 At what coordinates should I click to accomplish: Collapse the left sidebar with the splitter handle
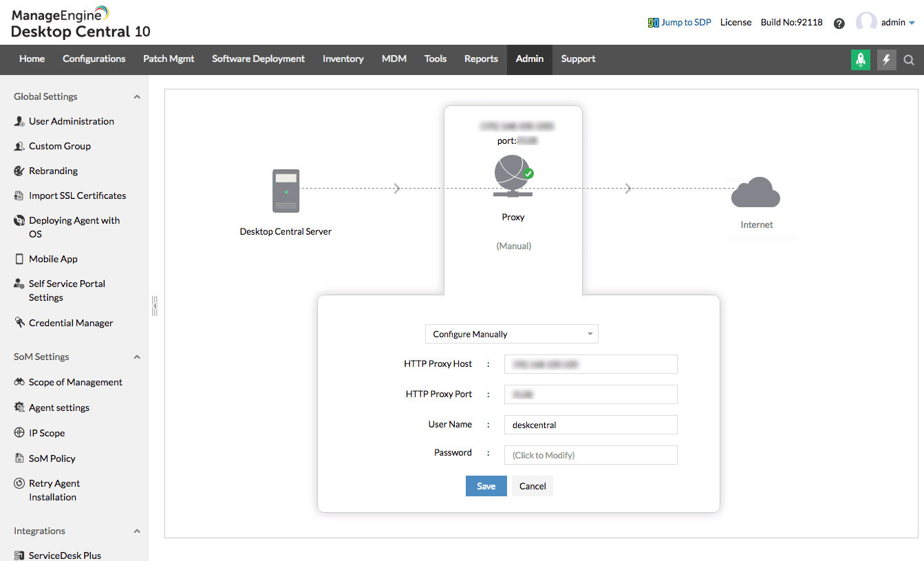click(155, 306)
